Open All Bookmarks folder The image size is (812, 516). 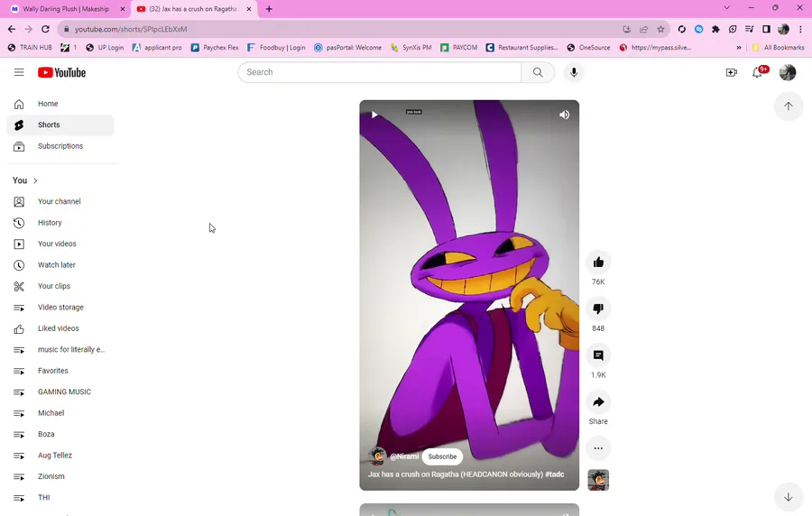pyautogui.click(x=779, y=48)
